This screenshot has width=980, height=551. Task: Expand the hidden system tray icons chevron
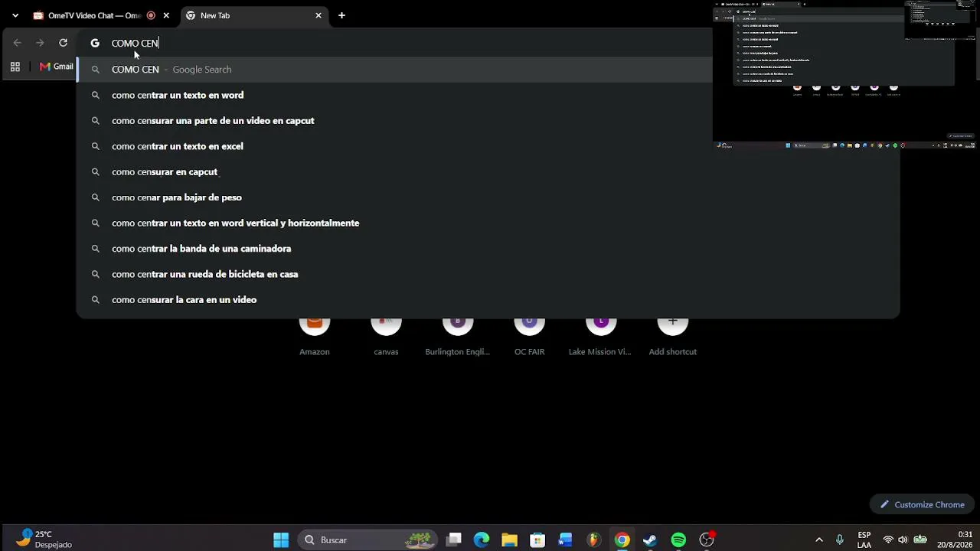[x=819, y=540]
